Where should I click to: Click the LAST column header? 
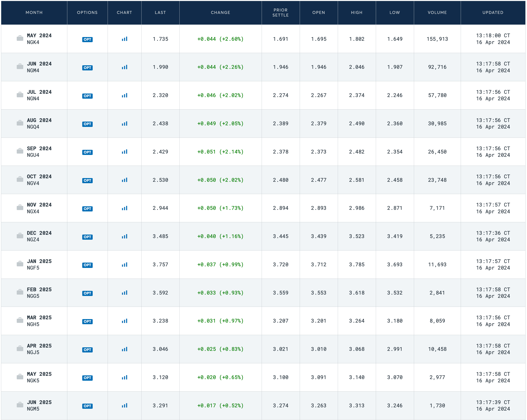(160, 12)
